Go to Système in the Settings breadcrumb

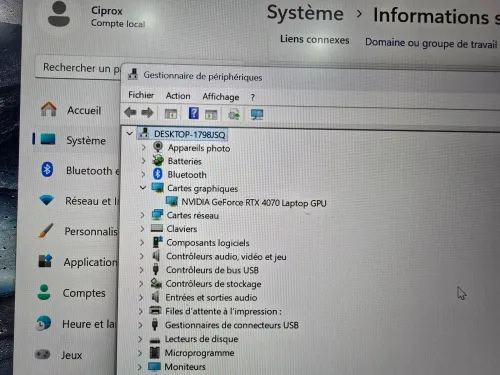click(305, 14)
